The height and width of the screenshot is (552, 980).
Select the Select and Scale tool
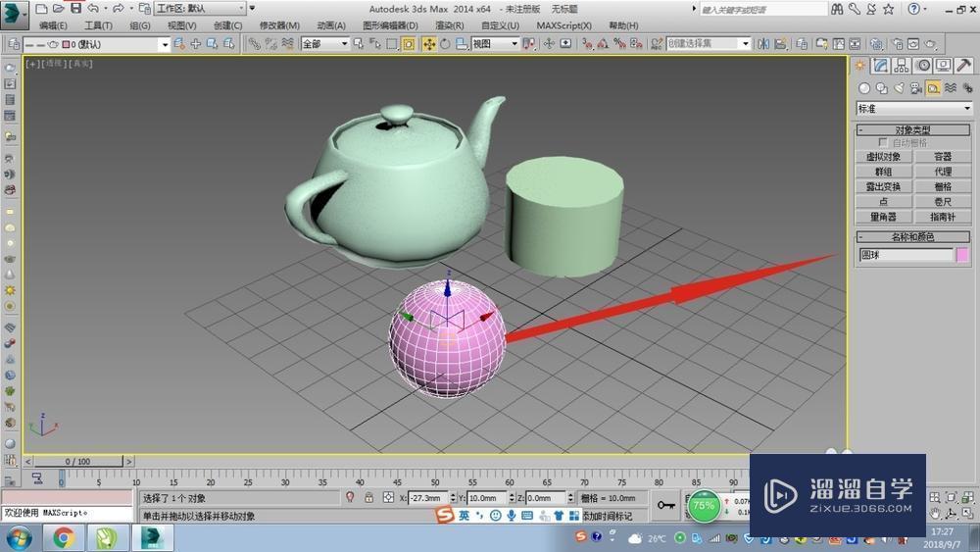tap(462, 44)
